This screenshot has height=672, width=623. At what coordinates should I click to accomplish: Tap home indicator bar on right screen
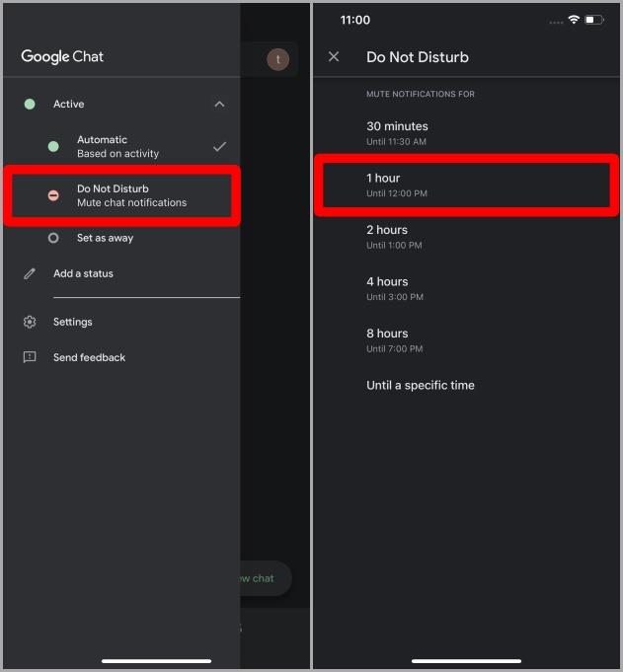click(466, 661)
